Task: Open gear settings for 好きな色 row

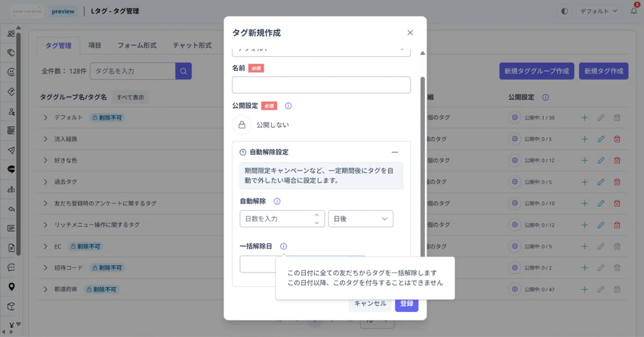Action: coord(515,160)
